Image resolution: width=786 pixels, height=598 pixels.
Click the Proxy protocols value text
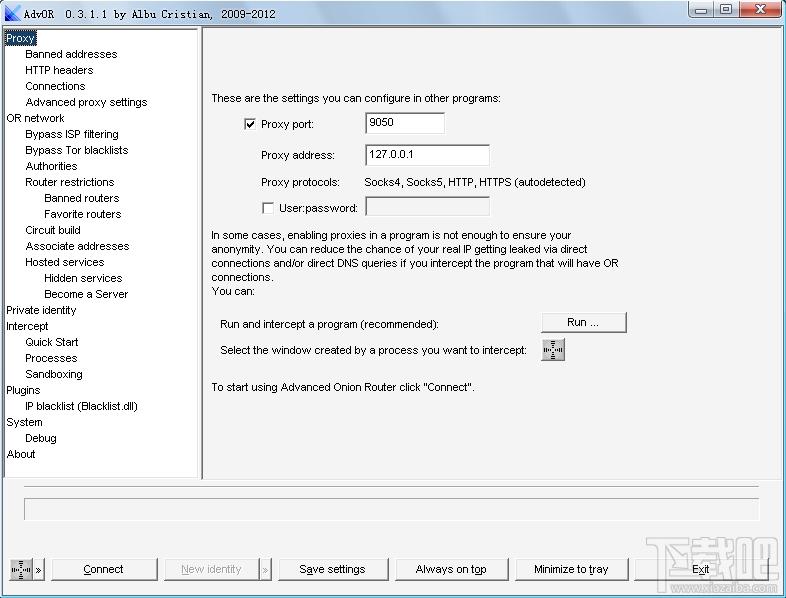tap(475, 182)
